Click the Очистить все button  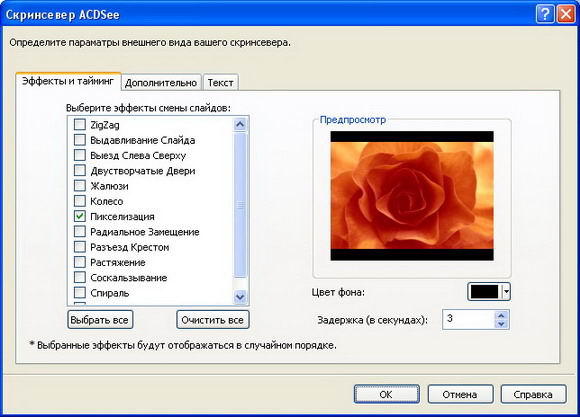pyautogui.click(x=213, y=320)
